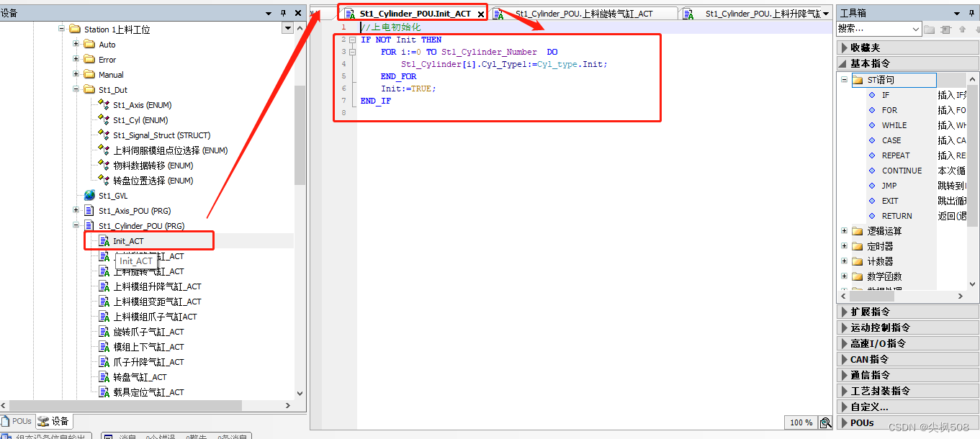Collapse the St1_Dut folder node
The image size is (980, 439).
click(x=76, y=90)
